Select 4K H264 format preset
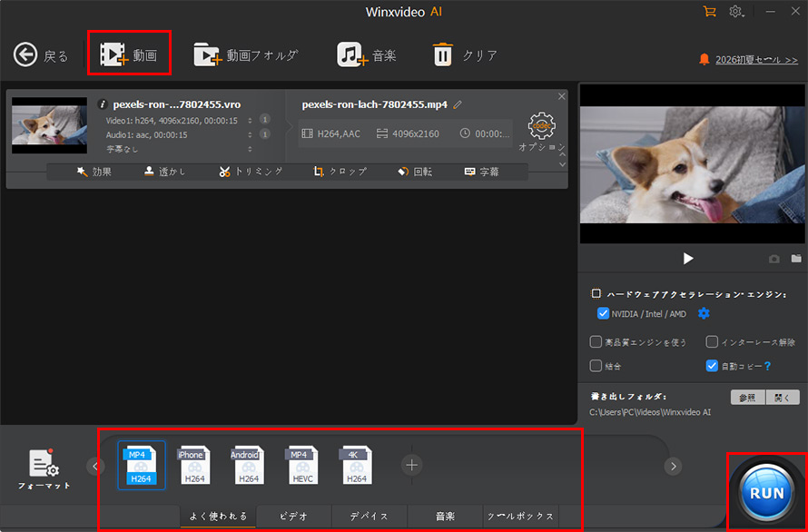 356,465
